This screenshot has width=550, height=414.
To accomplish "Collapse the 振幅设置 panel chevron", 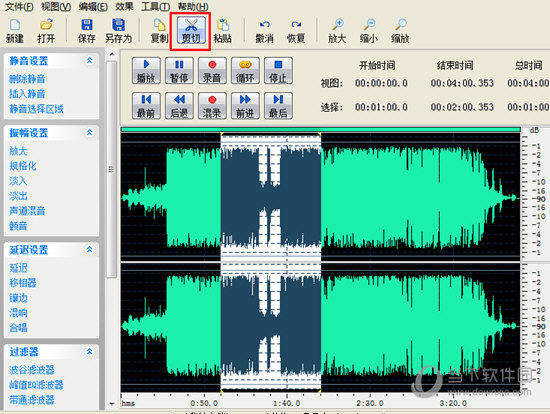I will coord(90,132).
